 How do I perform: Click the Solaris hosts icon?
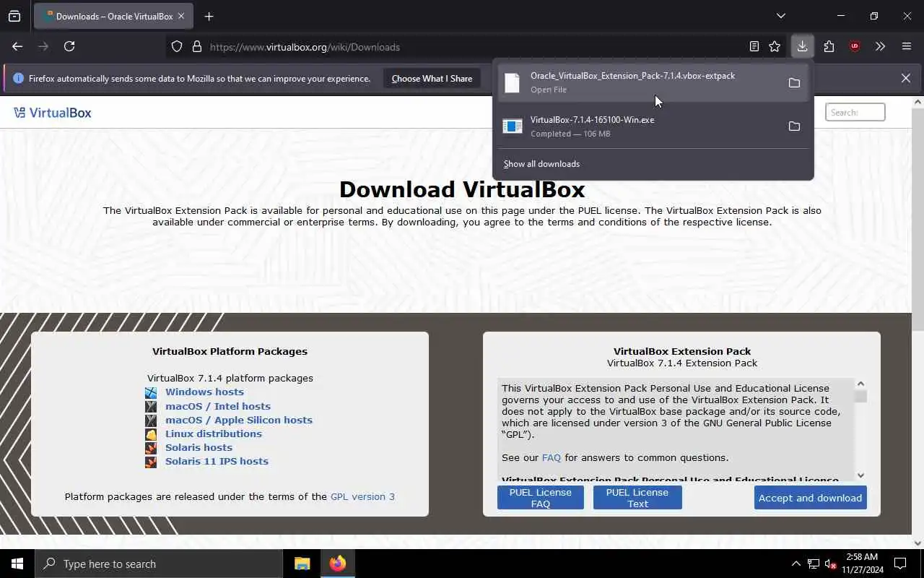coord(151,448)
